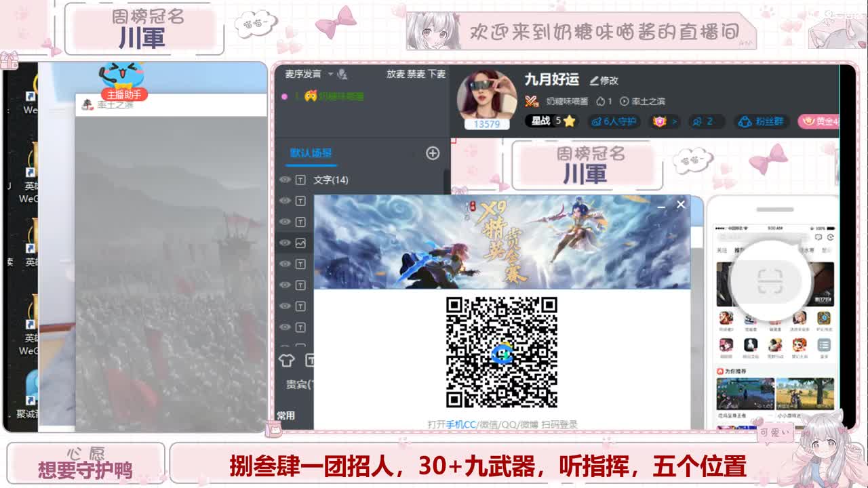Toggle the eye icon of the highlighted image source row
Viewport: 868px width, 488px height.
285,243
